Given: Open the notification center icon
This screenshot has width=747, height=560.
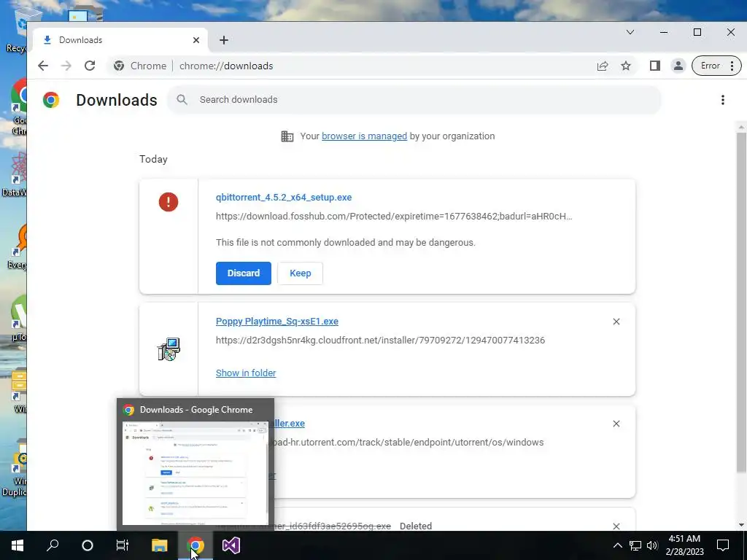Looking at the screenshot, I should pyautogui.click(x=723, y=545).
